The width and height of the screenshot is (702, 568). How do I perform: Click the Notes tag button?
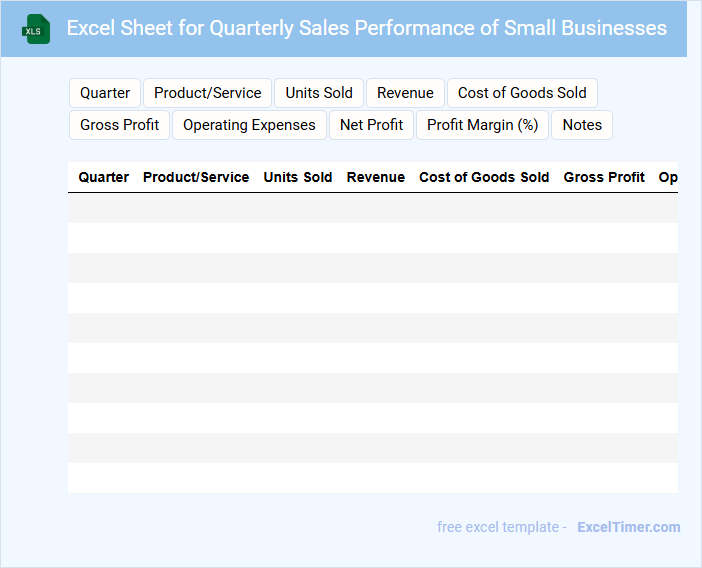(x=582, y=125)
